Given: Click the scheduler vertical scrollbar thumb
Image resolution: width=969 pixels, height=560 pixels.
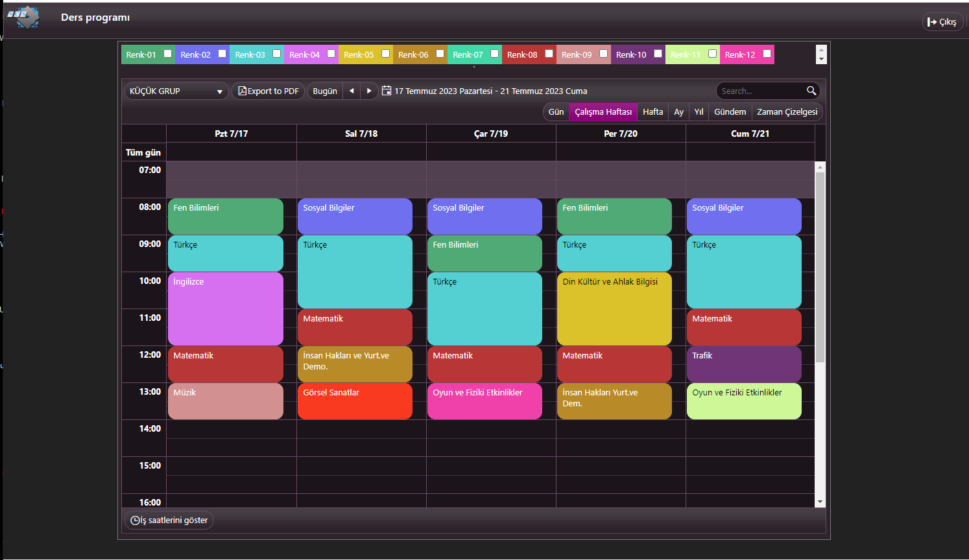Looking at the screenshot, I should pos(820,266).
